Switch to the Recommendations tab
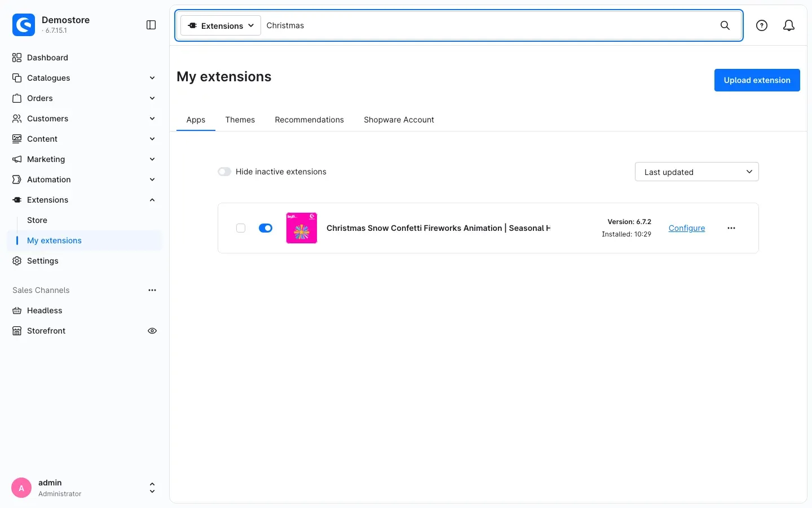Viewport: 812px width, 508px height. pyautogui.click(x=310, y=120)
